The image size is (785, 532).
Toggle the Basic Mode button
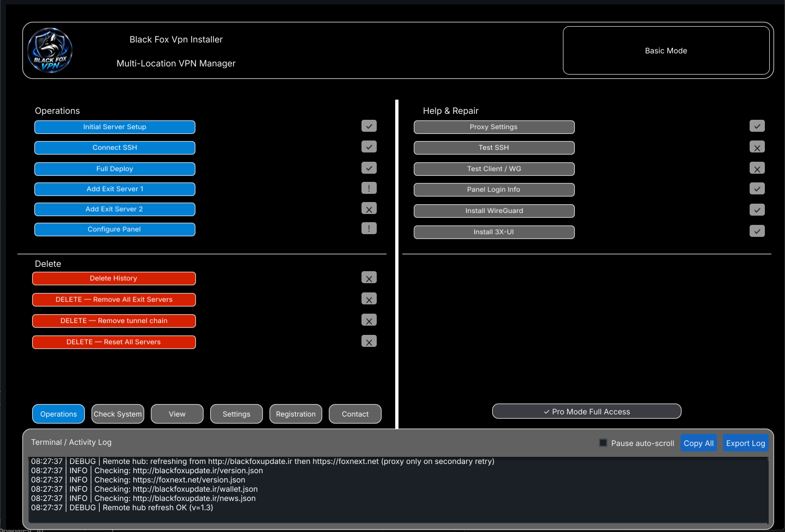click(x=666, y=51)
